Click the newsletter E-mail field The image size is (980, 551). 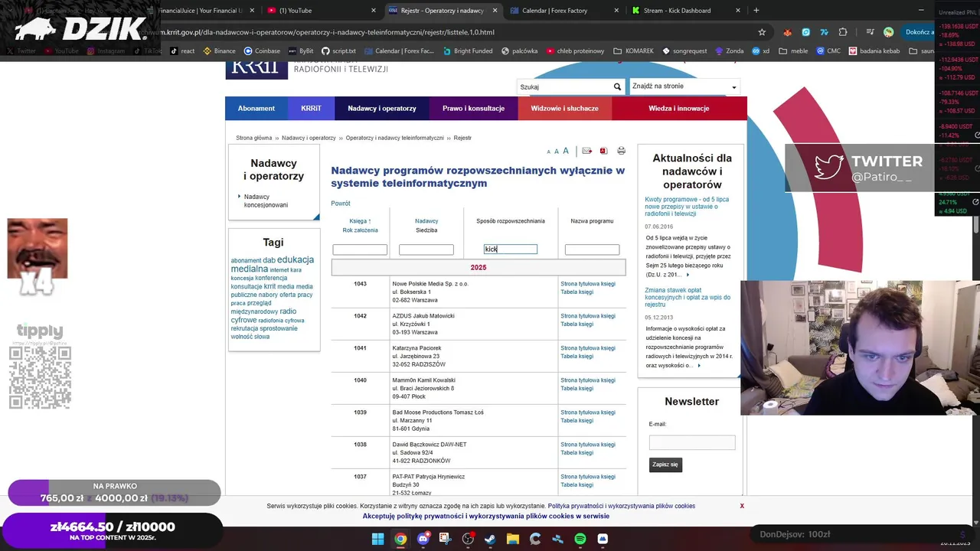coord(692,442)
